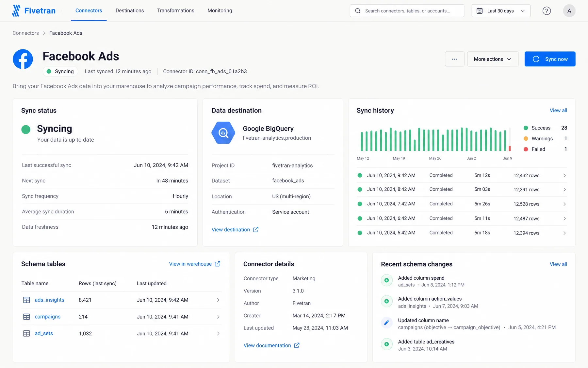Click the Facebook Ads logo icon
The height and width of the screenshot is (368, 588).
tap(23, 59)
